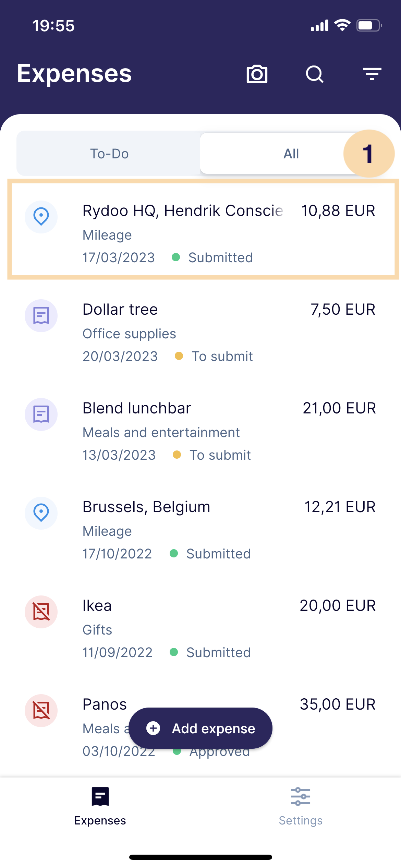Open the Rydoo HQ mileage expense title

[x=183, y=210]
